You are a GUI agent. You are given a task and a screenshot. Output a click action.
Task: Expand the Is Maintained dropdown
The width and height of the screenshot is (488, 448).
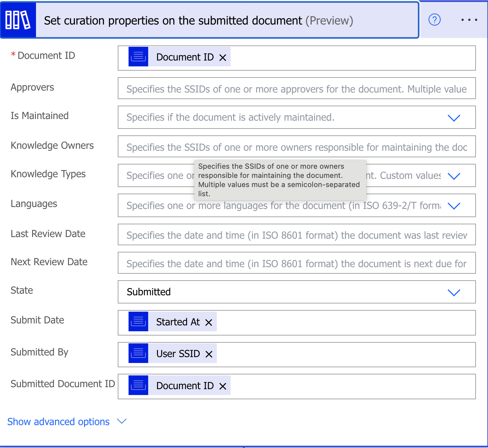(x=454, y=118)
